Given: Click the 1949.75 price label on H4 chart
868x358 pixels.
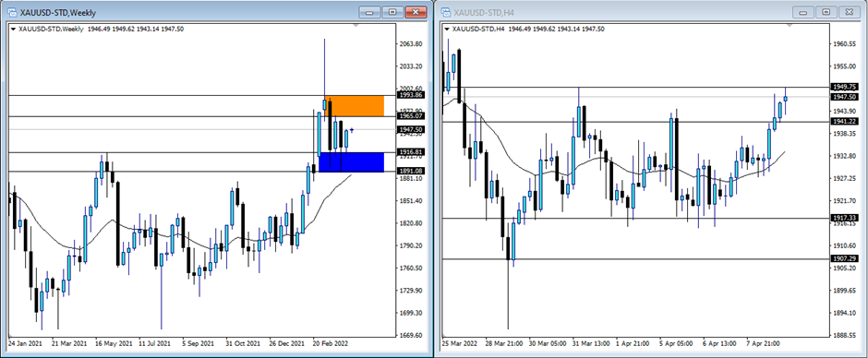Looking at the screenshot, I should pyautogui.click(x=845, y=87).
